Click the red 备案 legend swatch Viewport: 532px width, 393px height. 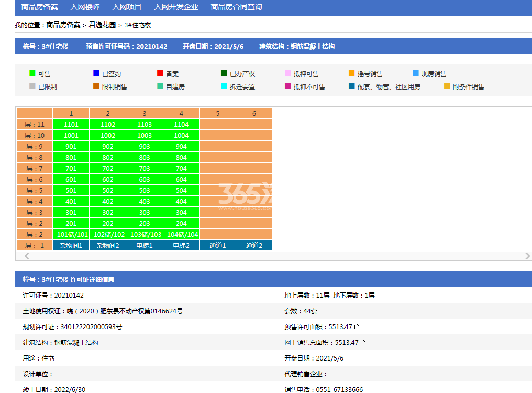click(x=160, y=73)
